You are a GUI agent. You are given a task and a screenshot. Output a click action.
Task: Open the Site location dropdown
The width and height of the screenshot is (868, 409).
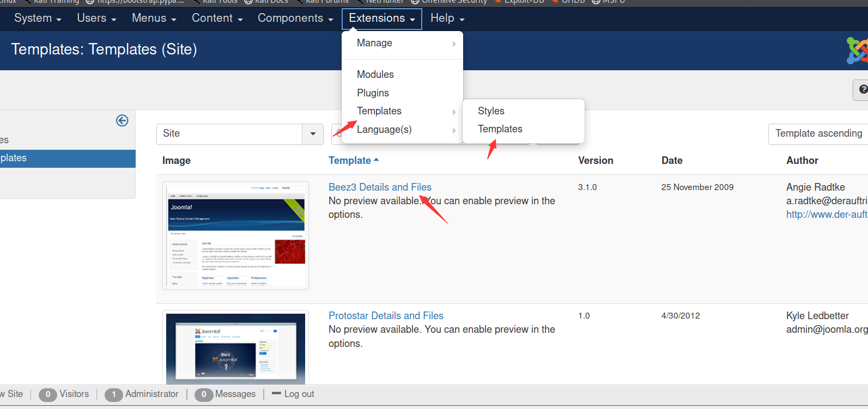[240, 134]
